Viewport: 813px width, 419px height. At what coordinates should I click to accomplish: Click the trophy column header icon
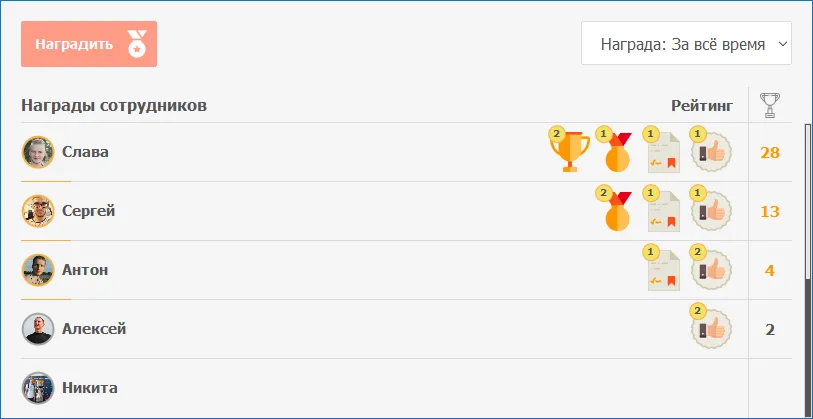coord(769,104)
